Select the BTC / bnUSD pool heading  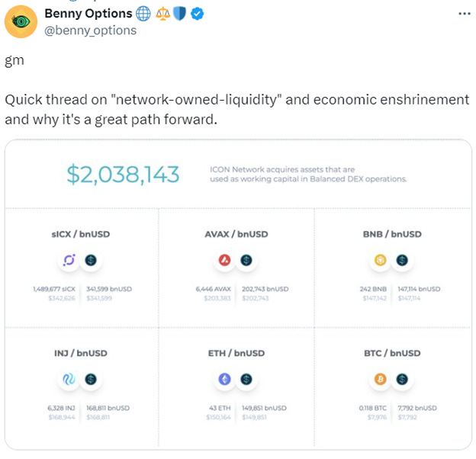(x=392, y=353)
